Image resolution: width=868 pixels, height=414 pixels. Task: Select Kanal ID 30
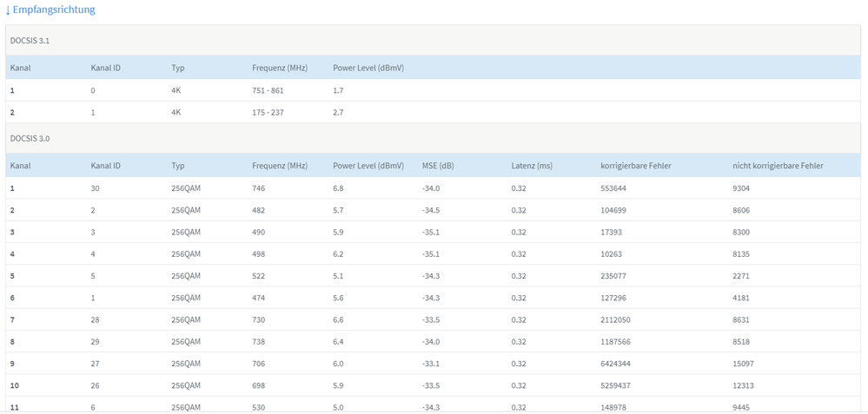click(x=95, y=188)
